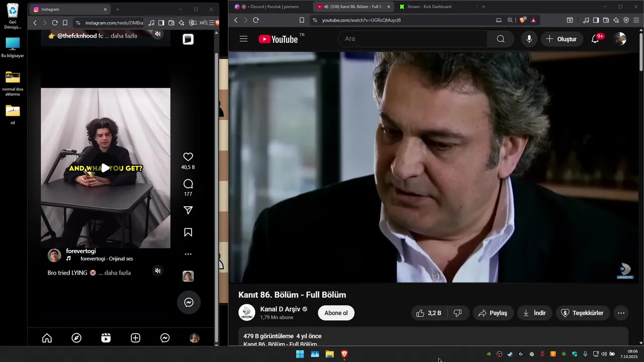Save the reel with bookmark icon
The image size is (644, 362).
coord(188,232)
